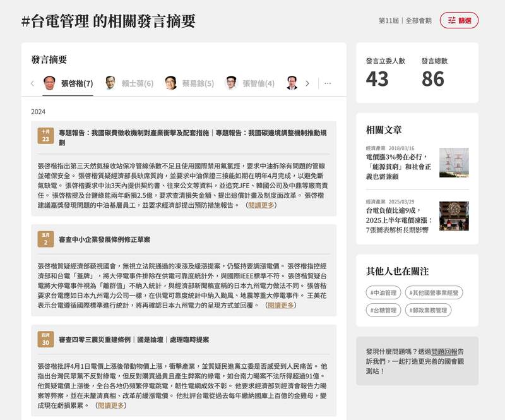Image resolution: width=505 pixels, height=420 pixels.
Task: Open the 五月 2 date badge entry
Action: pyautogui.click(x=45, y=239)
